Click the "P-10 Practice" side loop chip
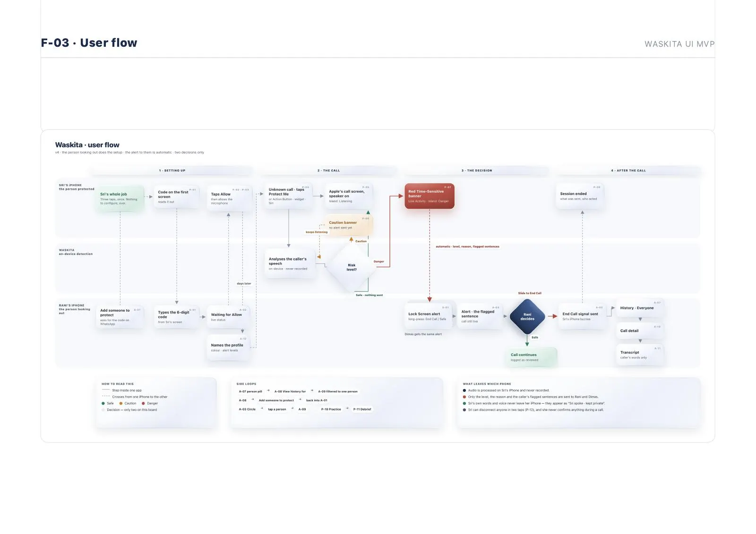The width and height of the screenshot is (756, 534). [331, 409]
